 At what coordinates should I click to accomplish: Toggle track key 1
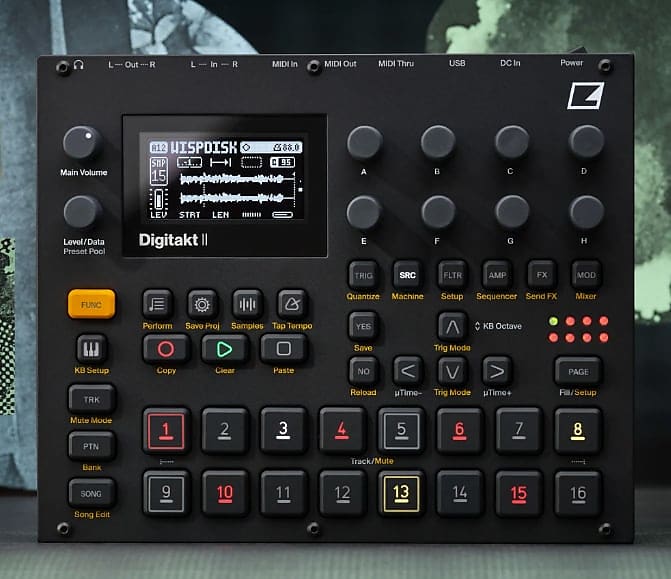166,431
